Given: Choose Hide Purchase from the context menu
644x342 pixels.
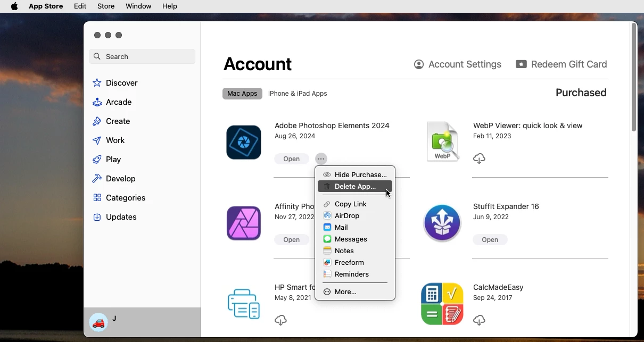Looking at the screenshot, I should point(355,174).
